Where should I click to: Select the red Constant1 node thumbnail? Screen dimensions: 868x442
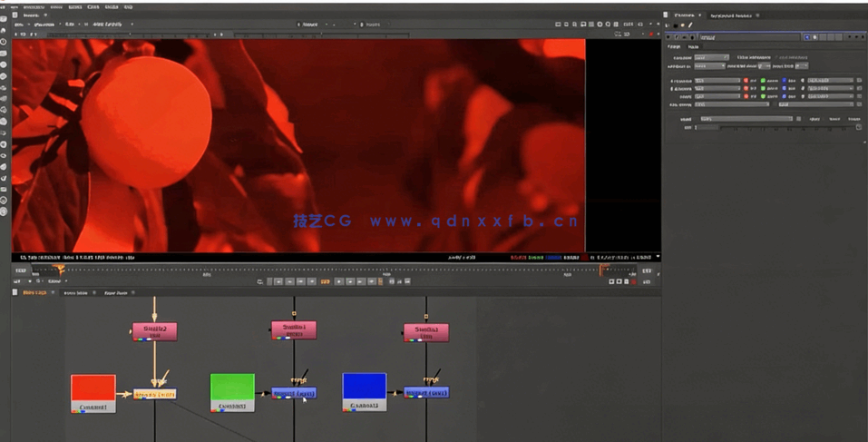[x=93, y=394]
